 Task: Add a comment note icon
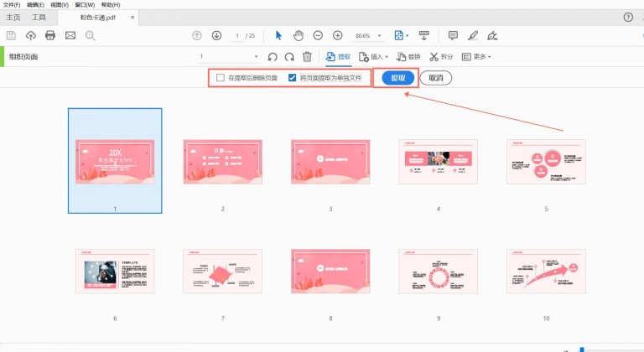click(453, 35)
